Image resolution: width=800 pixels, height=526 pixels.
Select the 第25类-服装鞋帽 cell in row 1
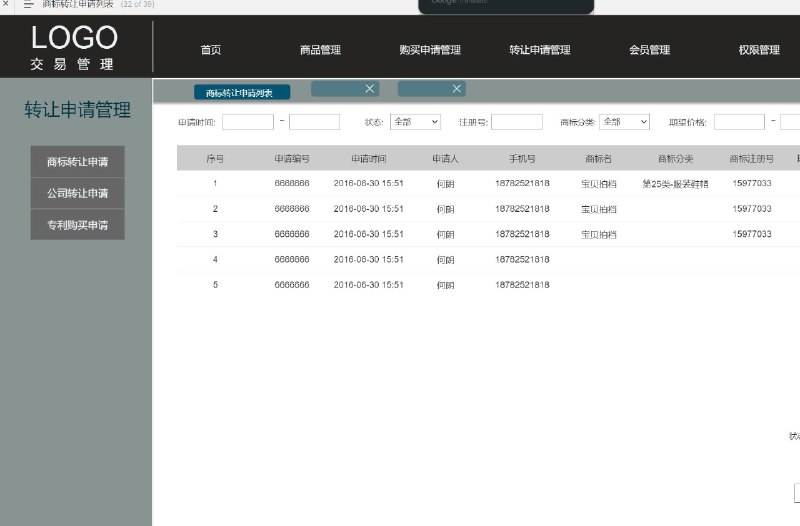pyautogui.click(x=676, y=184)
